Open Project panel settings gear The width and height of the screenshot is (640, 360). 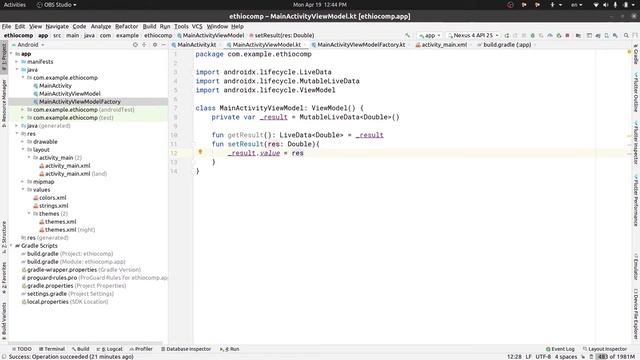coord(155,44)
